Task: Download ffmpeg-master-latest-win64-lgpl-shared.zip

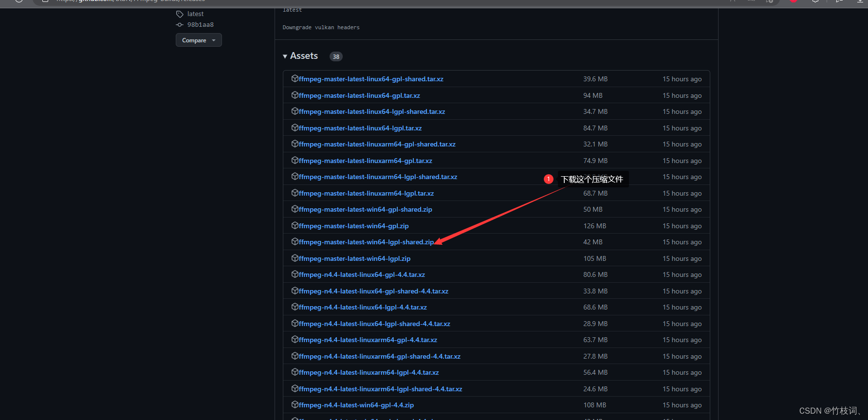Action: pyautogui.click(x=367, y=242)
